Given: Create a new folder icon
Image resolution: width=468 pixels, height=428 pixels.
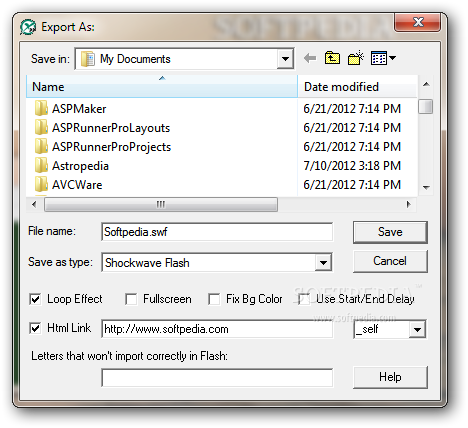Looking at the screenshot, I should click(355, 58).
